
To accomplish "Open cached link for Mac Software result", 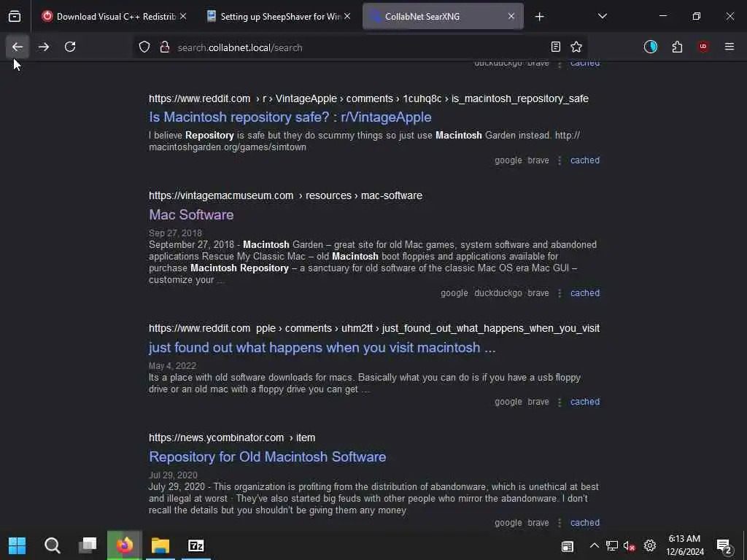I will click(x=585, y=293).
